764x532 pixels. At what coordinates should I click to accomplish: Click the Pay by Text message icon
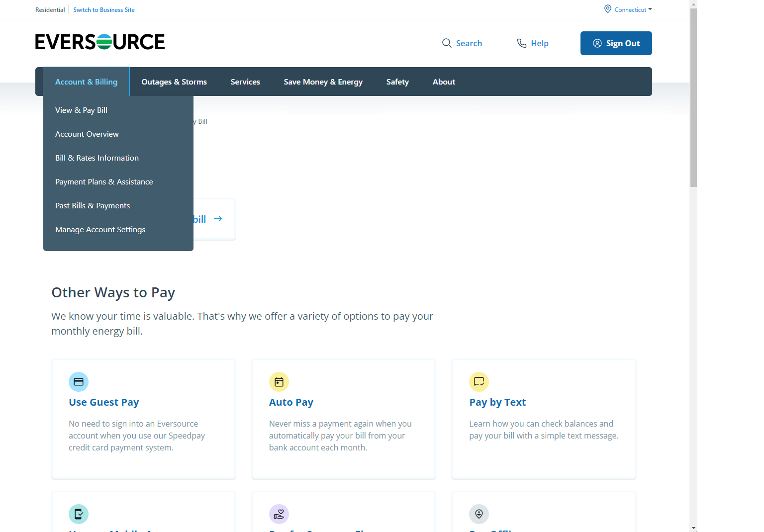[x=479, y=382]
